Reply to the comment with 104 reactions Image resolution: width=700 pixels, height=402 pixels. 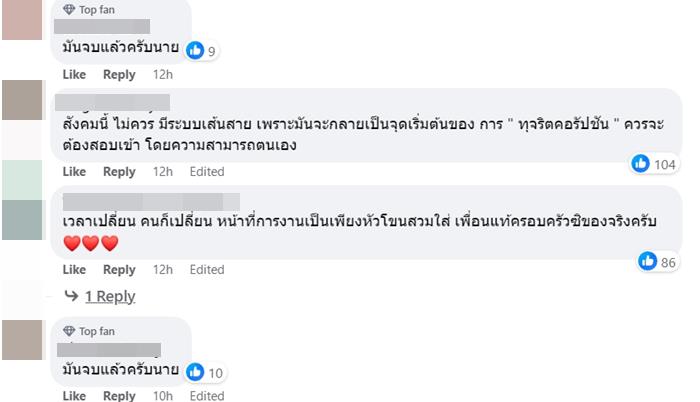tap(119, 172)
